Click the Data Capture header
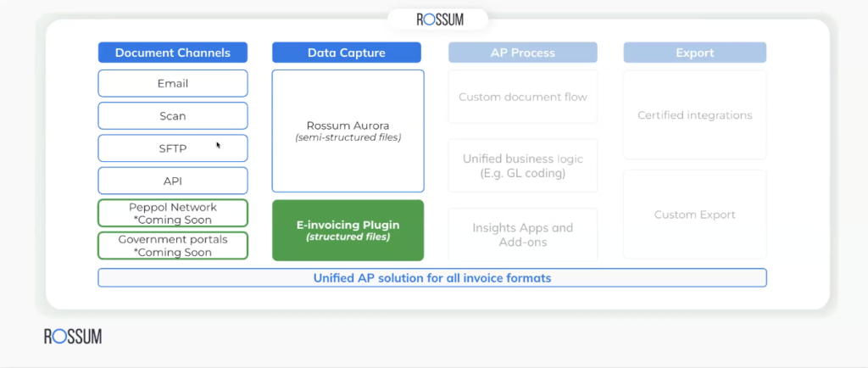Viewport: 868px width, 368px height. 347,53
